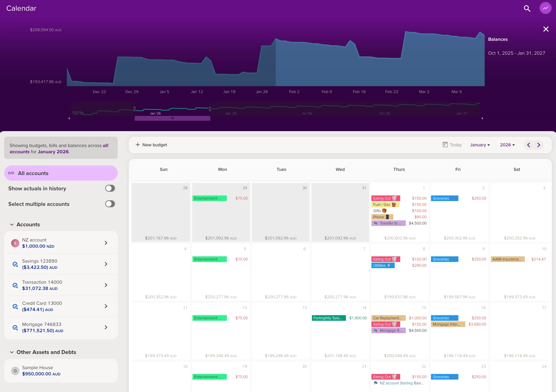Viewport: 556px width, 392px height.
Task: Open the search magnifier icon
Action: click(x=527, y=8)
